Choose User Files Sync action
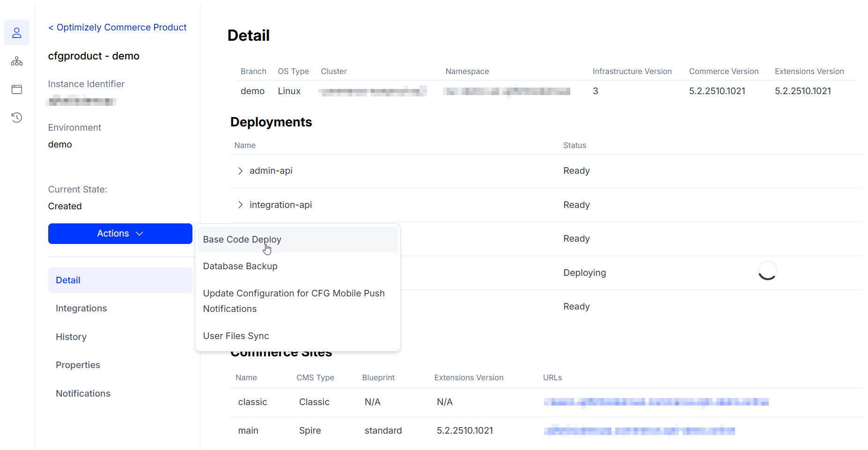 coord(236,336)
